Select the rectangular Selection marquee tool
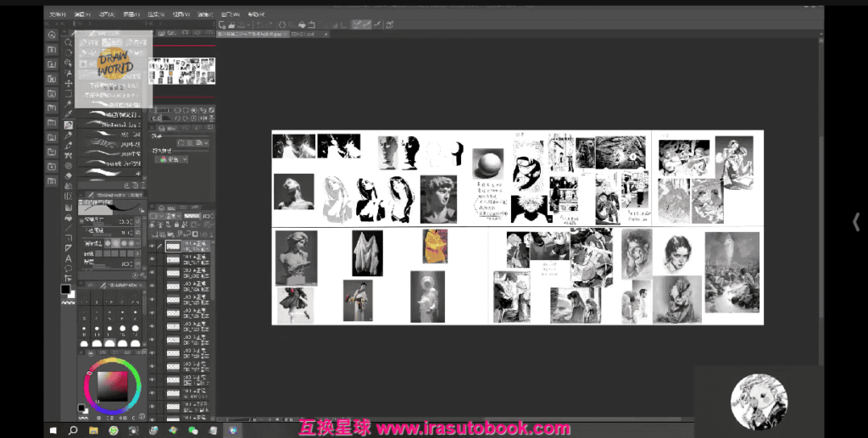Viewport: 868px width, 438px height. click(68, 94)
